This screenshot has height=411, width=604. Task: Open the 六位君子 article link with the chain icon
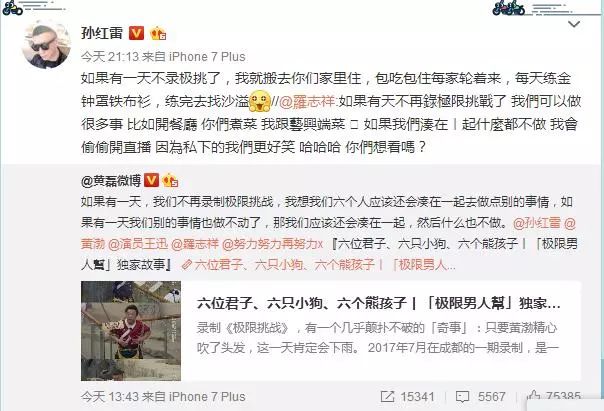click(x=319, y=265)
